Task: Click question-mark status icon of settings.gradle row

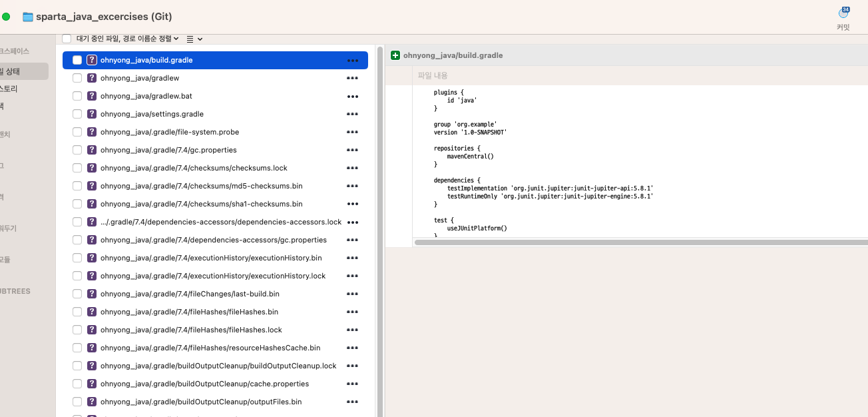Action: [92, 114]
